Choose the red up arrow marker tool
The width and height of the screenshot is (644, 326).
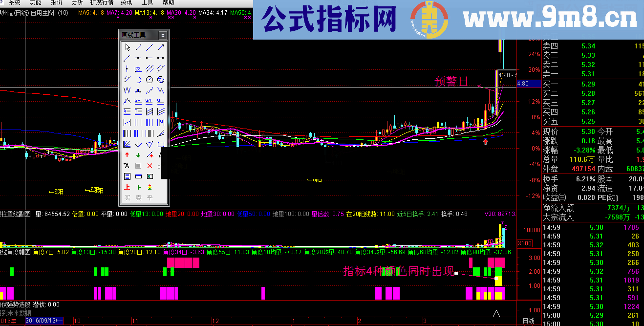click(x=127, y=154)
